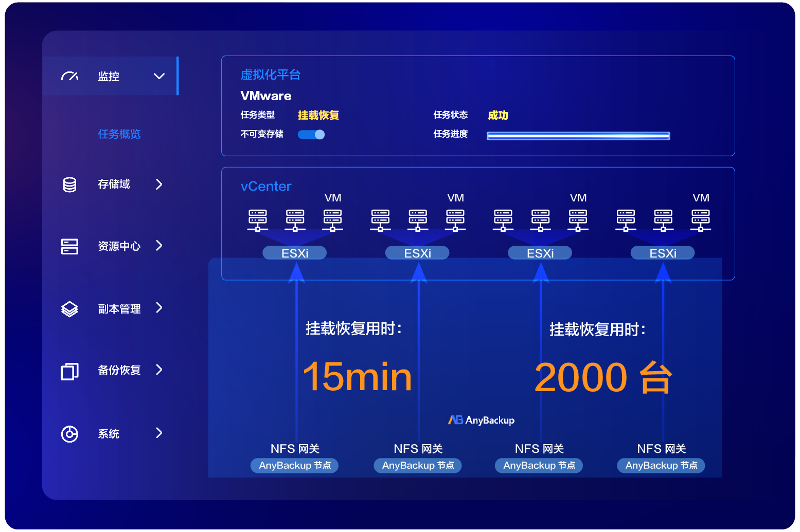Click the first AnyBackup 节点 badge
This screenshot has height=532, width=800.
pyautogui.click(x=295, y=466)
